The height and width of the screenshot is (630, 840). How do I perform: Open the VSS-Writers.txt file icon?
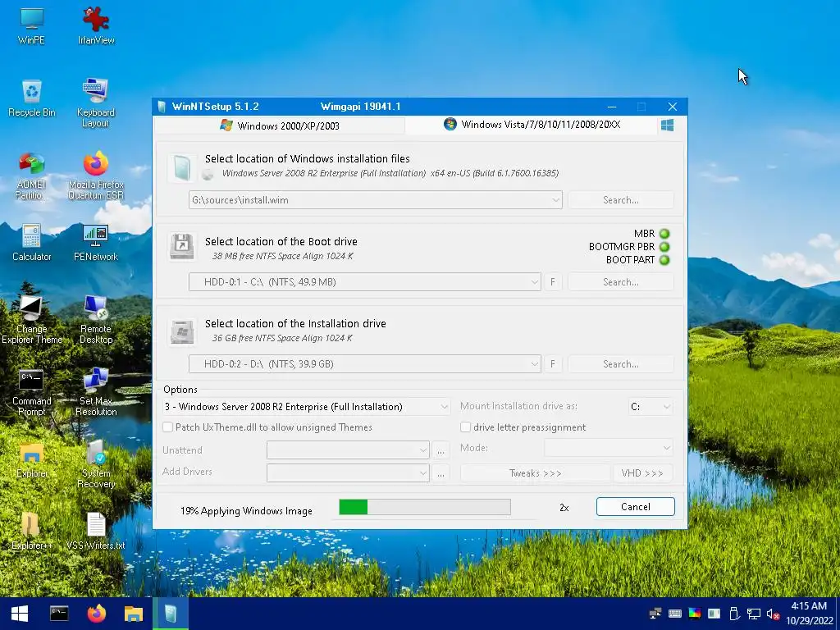(96, 532)
